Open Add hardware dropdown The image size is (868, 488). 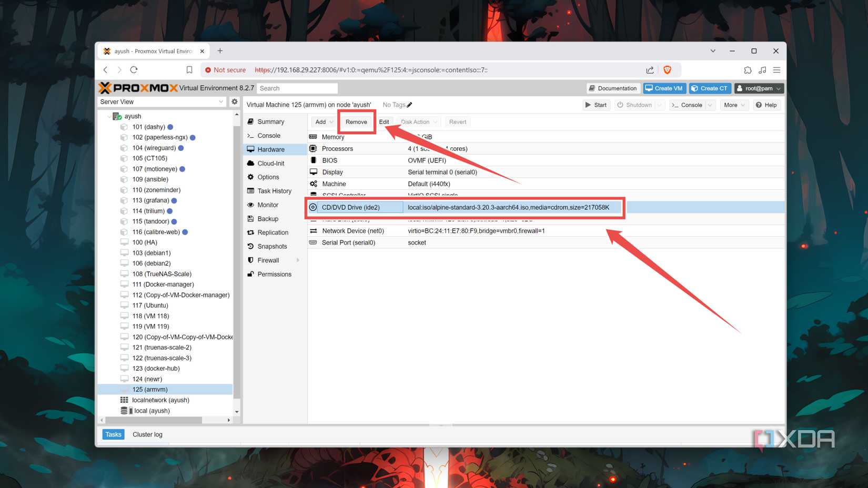pyautogui.click(x=324, y=122)
